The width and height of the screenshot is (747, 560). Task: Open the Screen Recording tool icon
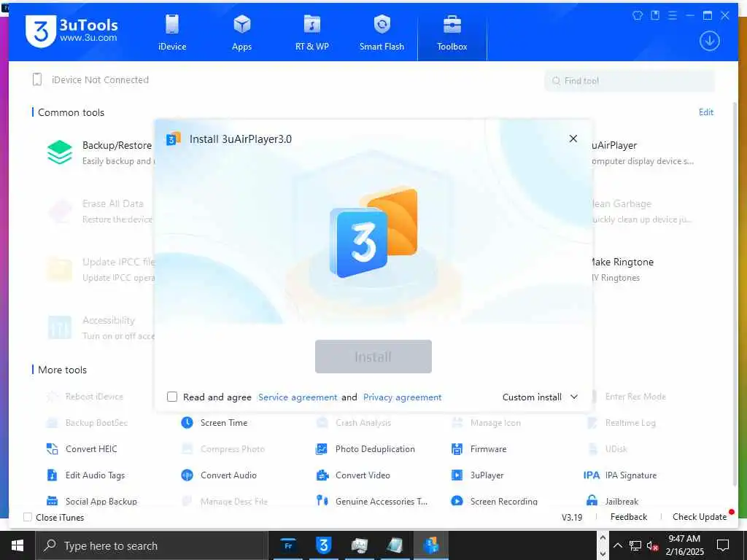click(x=457, y=501)
